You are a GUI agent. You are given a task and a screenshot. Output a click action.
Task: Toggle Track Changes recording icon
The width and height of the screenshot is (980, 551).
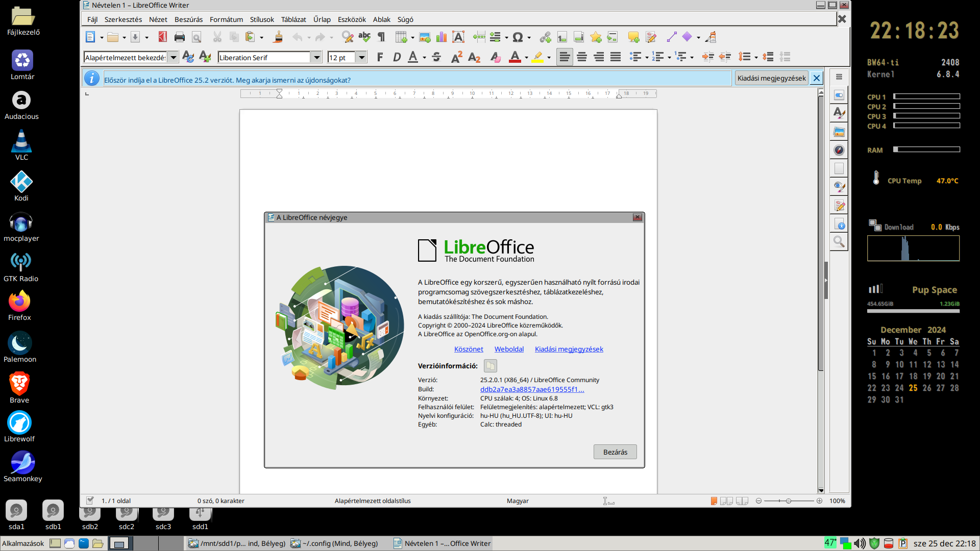(x=651, y=37)
